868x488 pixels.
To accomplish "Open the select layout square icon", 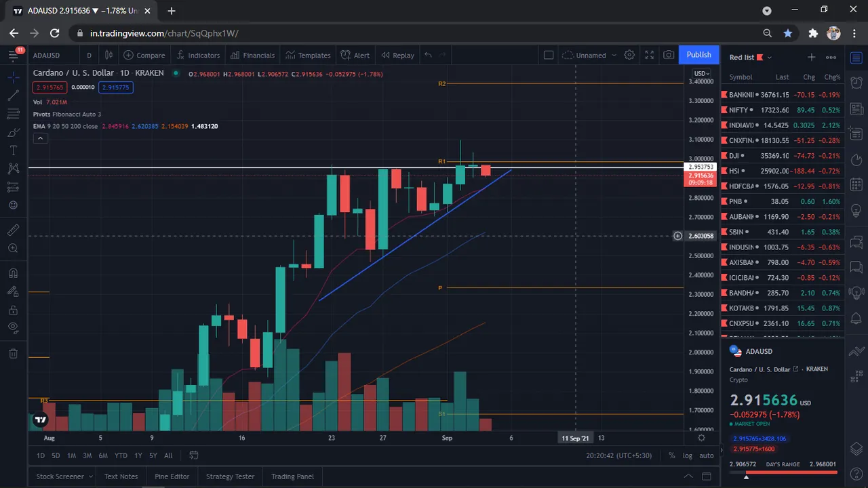I will click(549, 55).
